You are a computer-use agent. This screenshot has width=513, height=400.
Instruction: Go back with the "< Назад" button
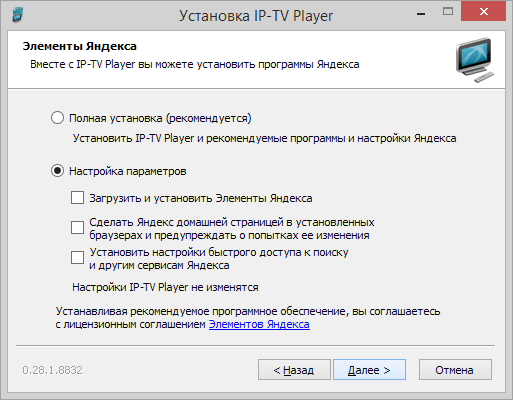pos(294,370)
